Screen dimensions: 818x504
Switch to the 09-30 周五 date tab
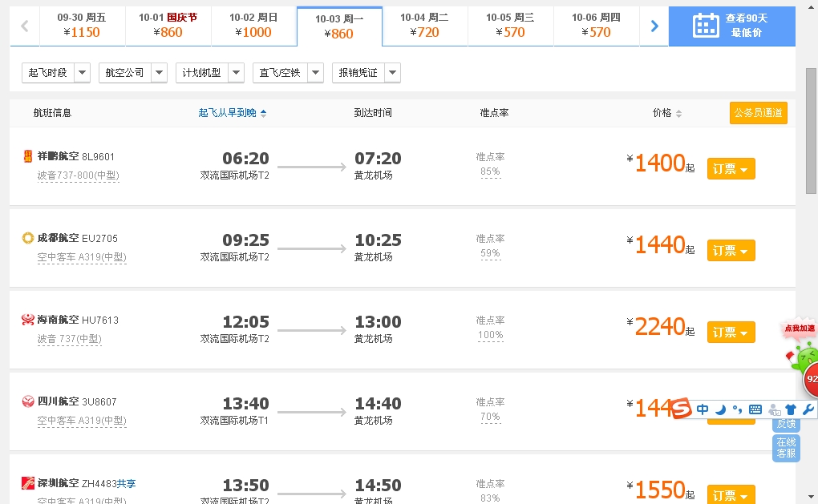[x=81, y=26]
